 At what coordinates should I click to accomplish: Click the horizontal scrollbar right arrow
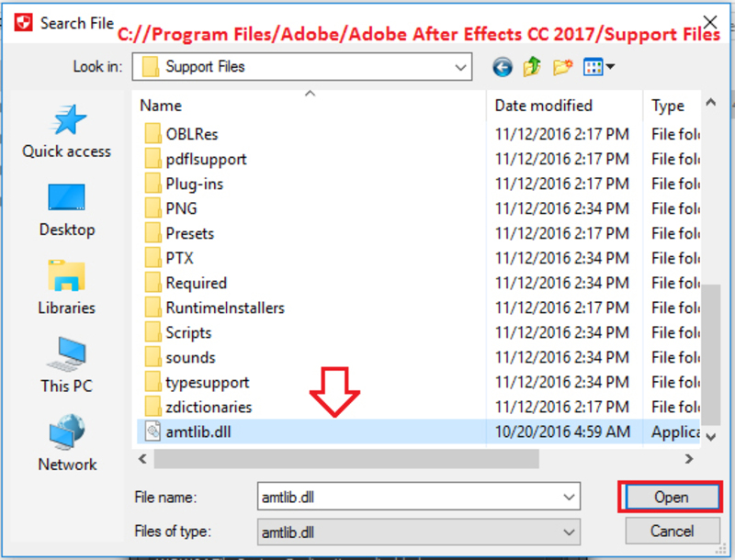[x=689, y=459]
